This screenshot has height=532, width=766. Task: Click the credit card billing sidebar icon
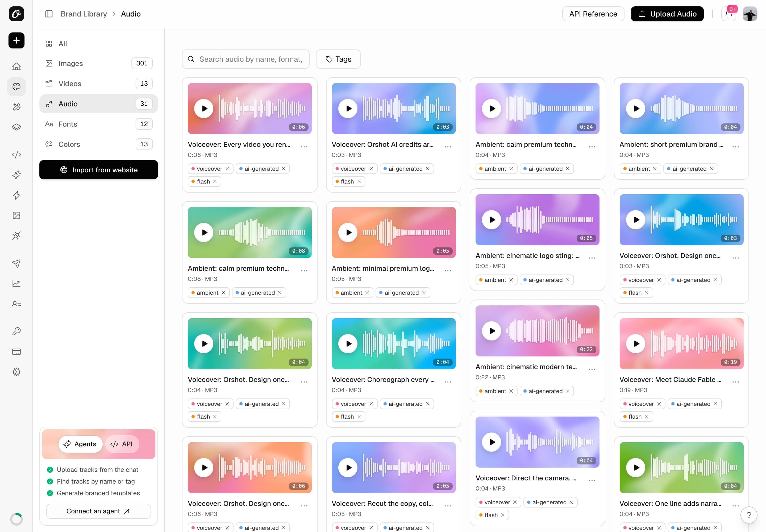point(16,352)
